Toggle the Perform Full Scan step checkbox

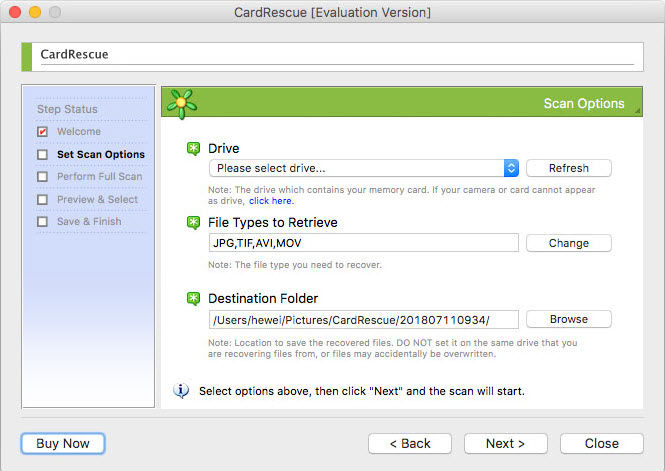pyautogui.click(x=42, y=176)
